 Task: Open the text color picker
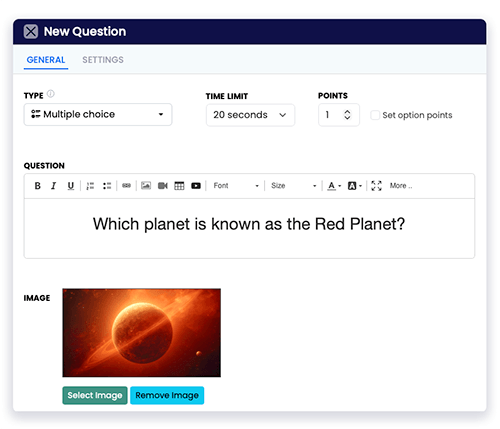pos(334,186)
